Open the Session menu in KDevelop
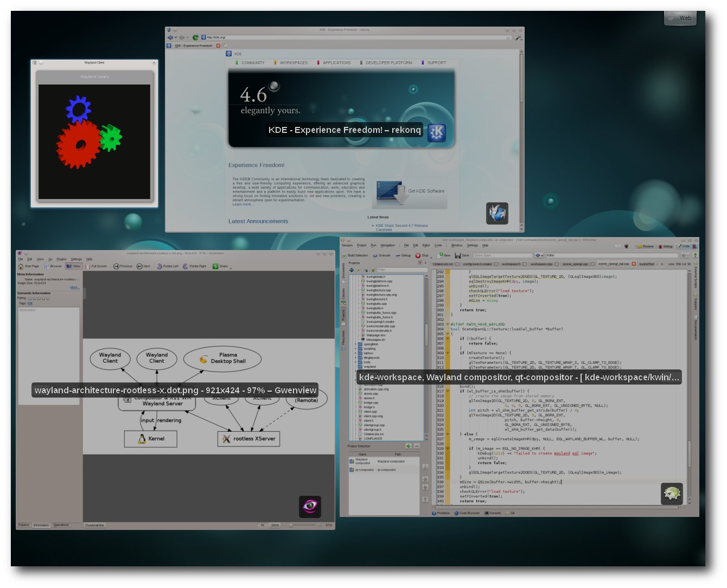Screen dimensions: 727x588 [347, 245]
